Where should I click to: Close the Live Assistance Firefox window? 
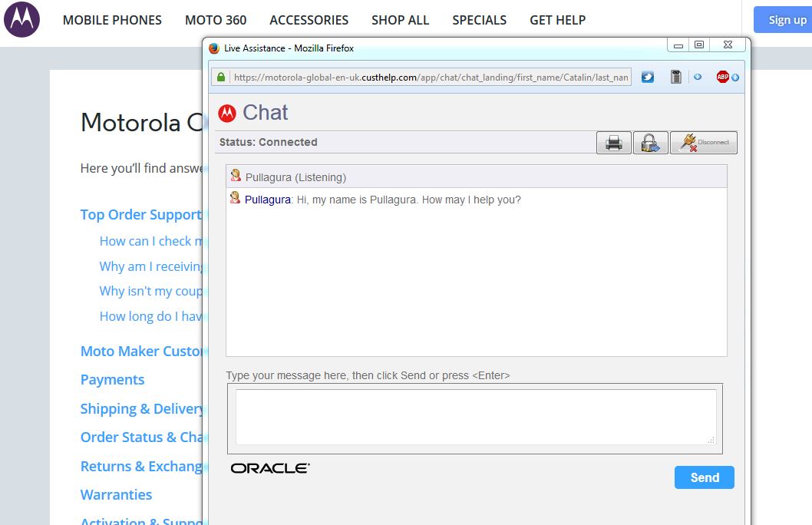point(728,45)
